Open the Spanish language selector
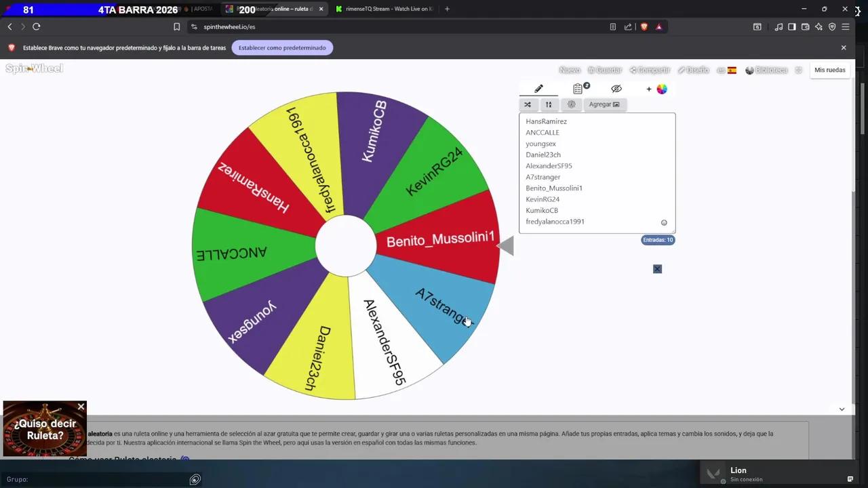Screen dimensions: 868x488 pyautogui.click(x=727, y=70)
